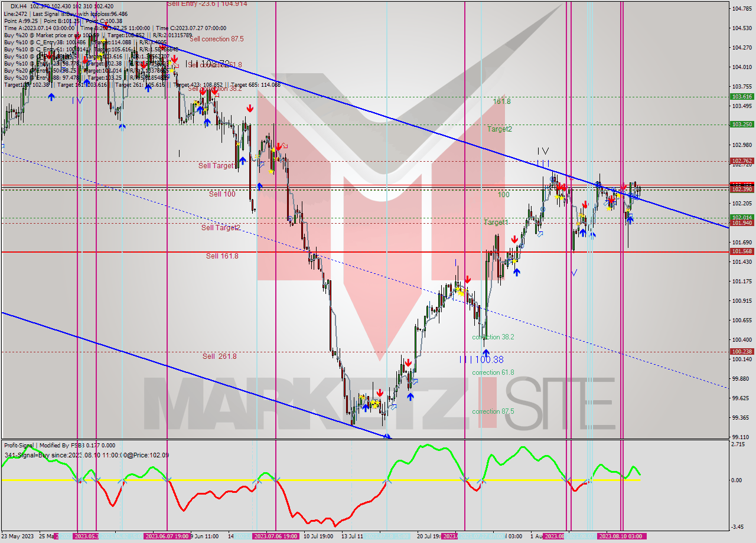Click the 'Sell 161.8' level label
Viewport: 756px width, 543px height.
click(x=222, y=256)
